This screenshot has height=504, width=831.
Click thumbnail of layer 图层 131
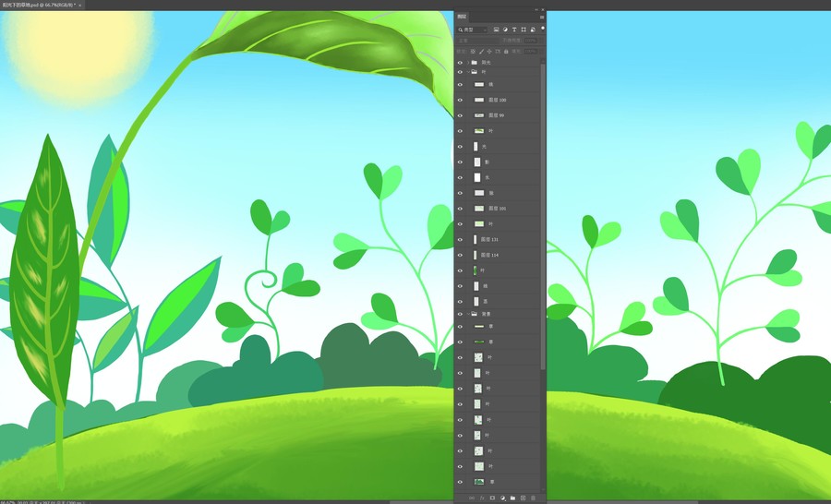click(475, 240)
